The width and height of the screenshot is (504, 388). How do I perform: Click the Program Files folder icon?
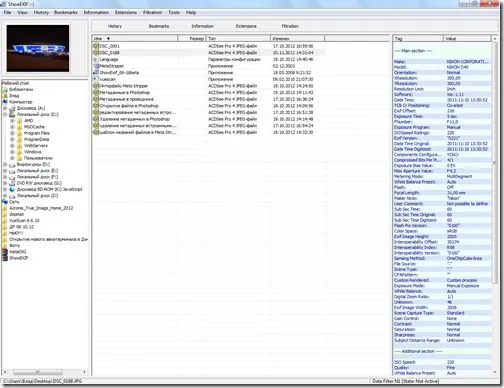click(x=20, y=133)
